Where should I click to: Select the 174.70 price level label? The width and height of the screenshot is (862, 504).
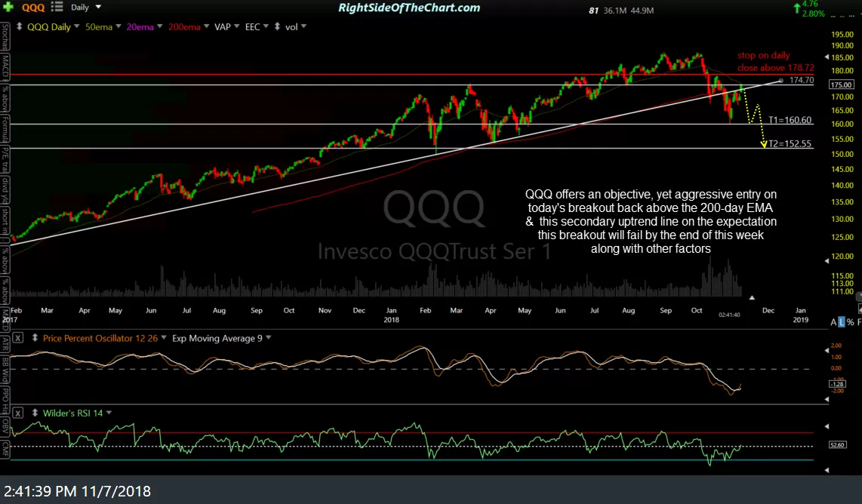click(x=801, y=80)
